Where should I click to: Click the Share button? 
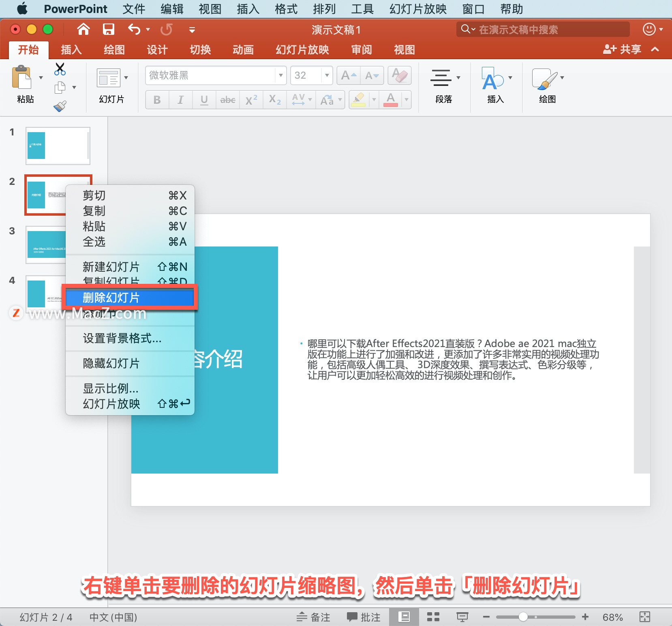622,49
